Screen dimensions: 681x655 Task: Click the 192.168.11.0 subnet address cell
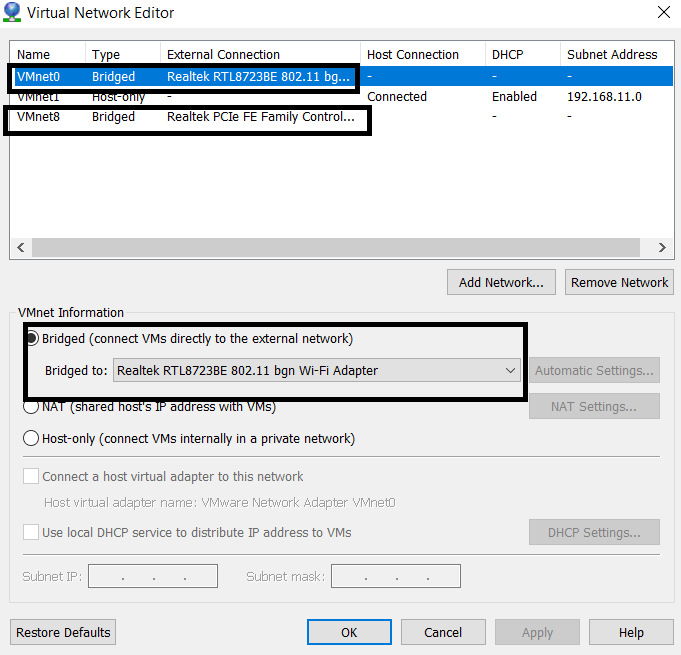point(604,96)
